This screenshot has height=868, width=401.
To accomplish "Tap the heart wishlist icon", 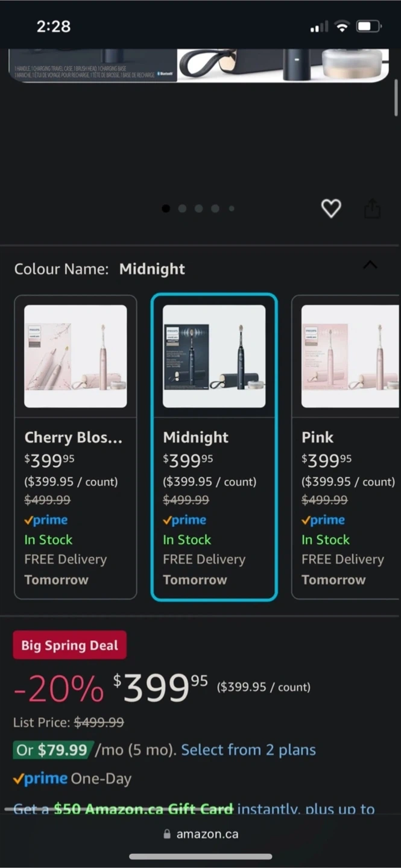I will click(331, 209).
